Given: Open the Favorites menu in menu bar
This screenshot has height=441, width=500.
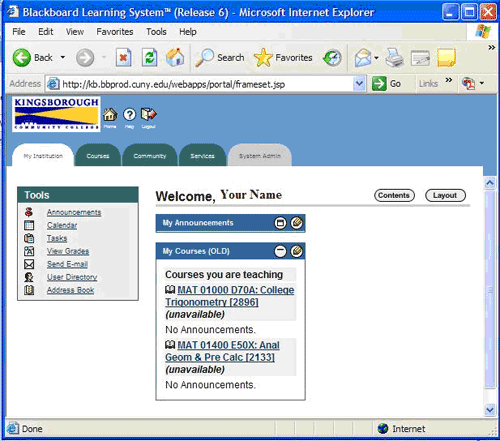Looking at the screenshot, I should pos(115,32).
